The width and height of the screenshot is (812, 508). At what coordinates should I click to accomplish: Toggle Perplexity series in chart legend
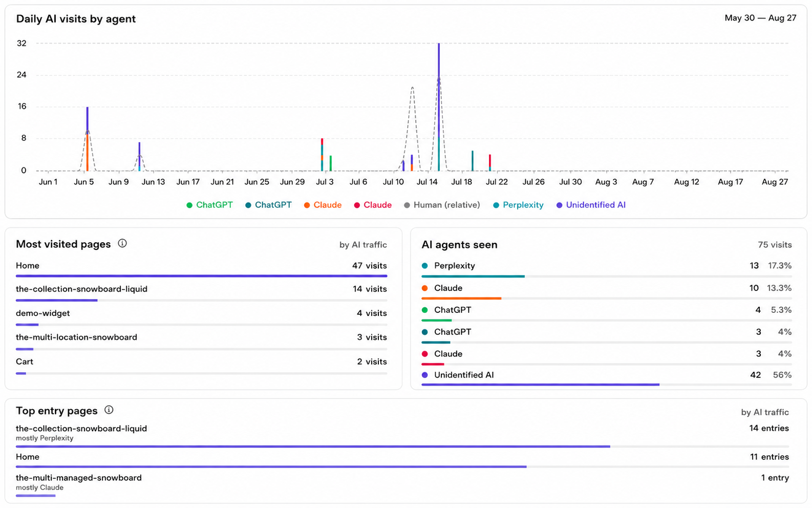click(x=518, y=205)
